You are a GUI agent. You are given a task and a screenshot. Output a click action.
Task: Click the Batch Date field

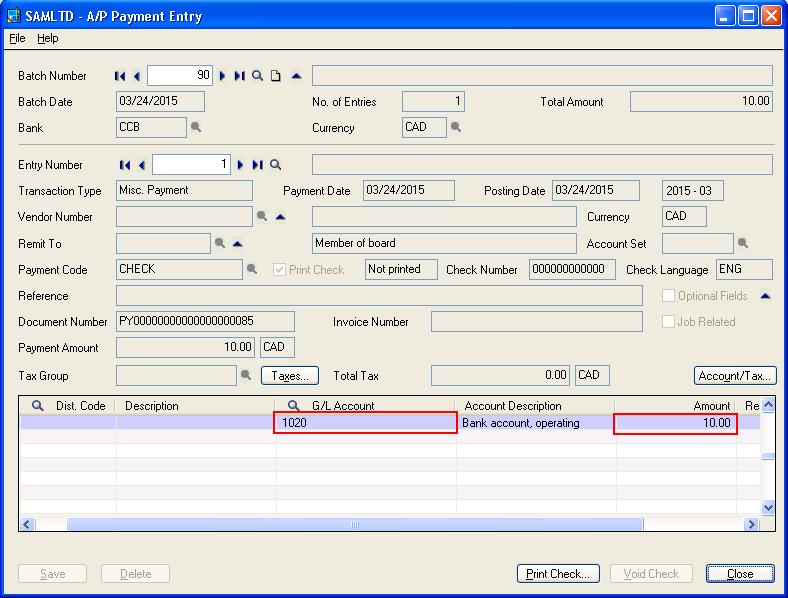click(160, 101)
